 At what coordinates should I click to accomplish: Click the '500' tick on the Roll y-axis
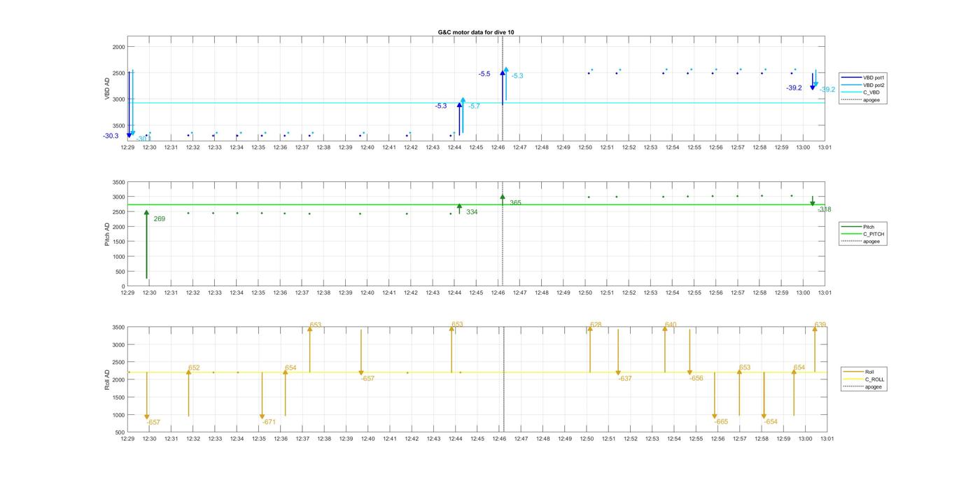point(120,433)
